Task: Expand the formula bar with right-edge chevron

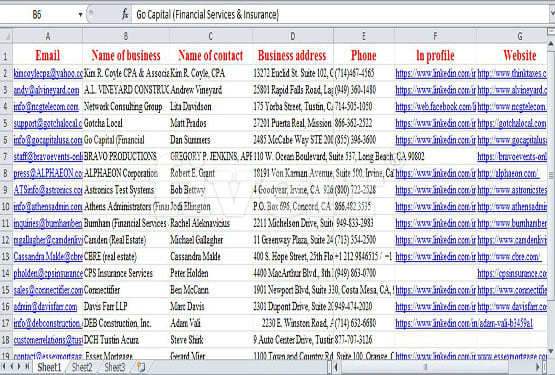Action: pyautogui.click(x=552, y=14)
